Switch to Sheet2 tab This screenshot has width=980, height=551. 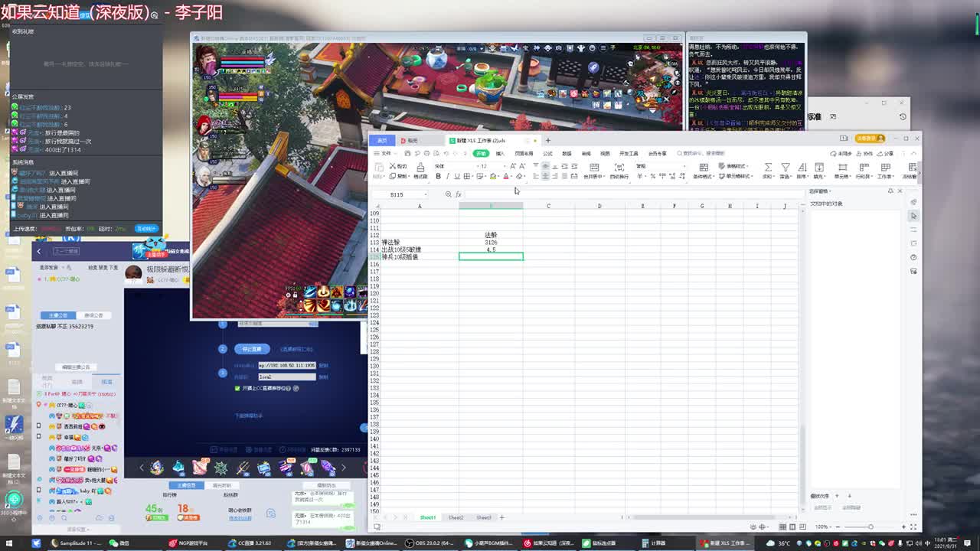click(x=456, y=517)
